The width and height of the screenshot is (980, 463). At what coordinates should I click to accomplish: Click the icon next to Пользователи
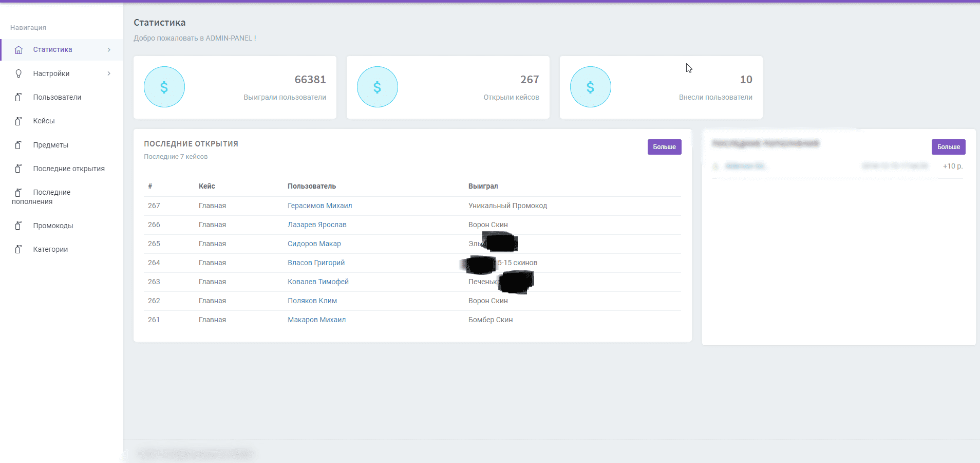tap(18, 97)
